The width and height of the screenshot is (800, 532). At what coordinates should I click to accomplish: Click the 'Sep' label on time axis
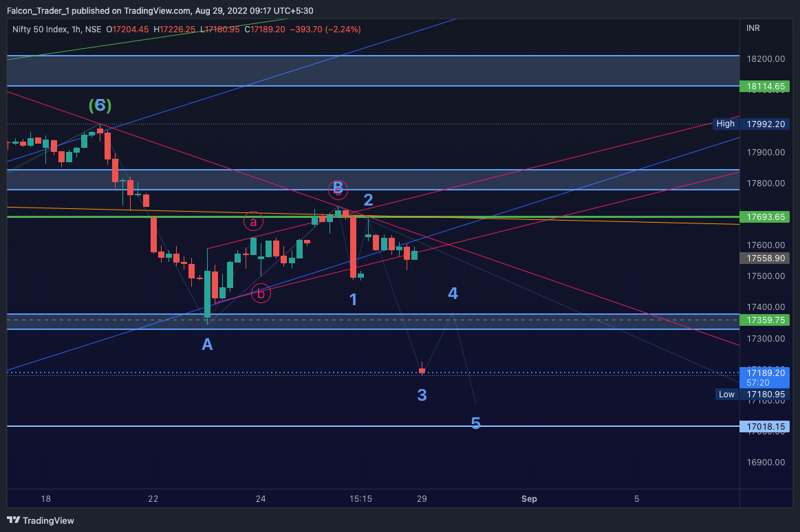click(529, 499)
